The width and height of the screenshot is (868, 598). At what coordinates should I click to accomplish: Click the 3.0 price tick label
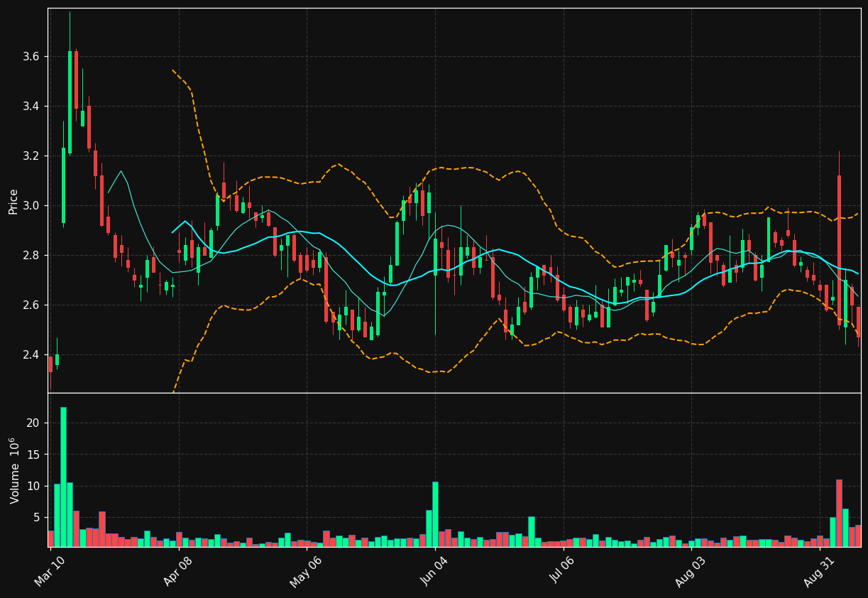coord(31,206)
